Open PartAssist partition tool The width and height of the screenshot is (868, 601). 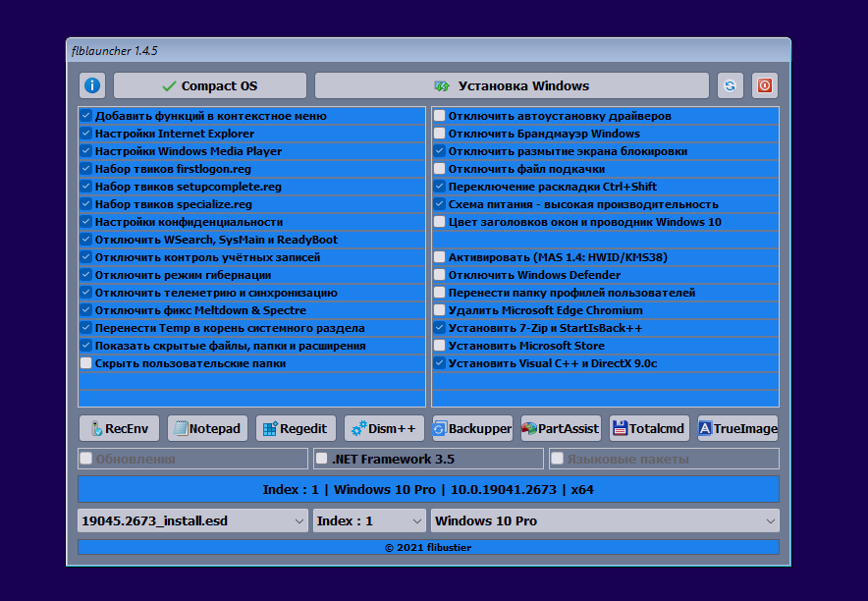[x=561, y=428]
